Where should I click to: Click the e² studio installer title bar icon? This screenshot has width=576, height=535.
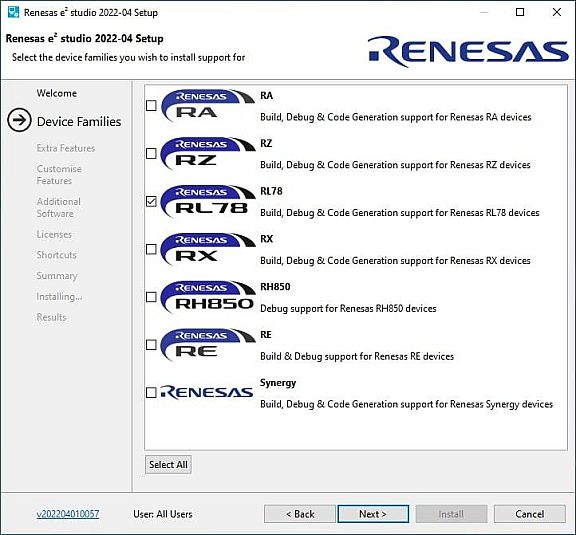tap(13, 12)
